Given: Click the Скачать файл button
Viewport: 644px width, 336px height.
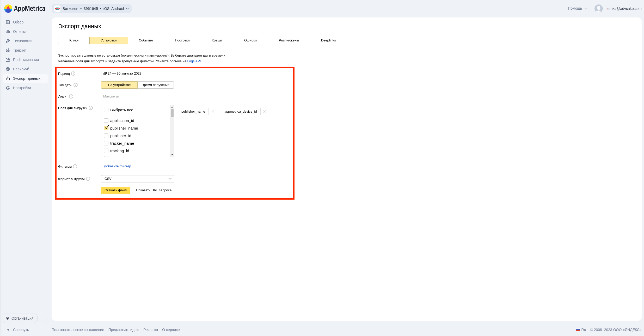Looking at the screenshot, I should click(115, 190).
